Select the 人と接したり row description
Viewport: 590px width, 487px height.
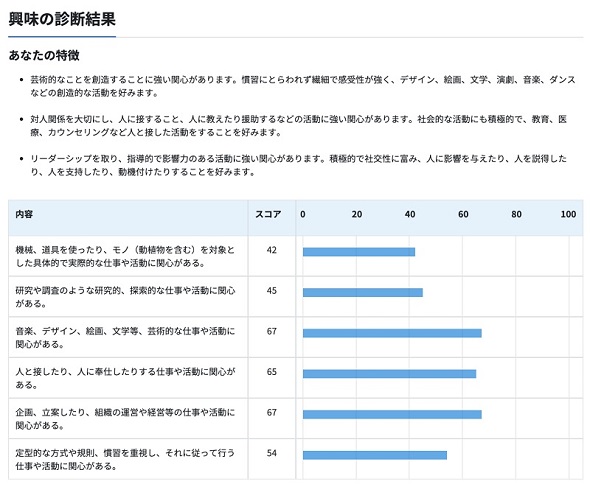click(x=125, y=378)
